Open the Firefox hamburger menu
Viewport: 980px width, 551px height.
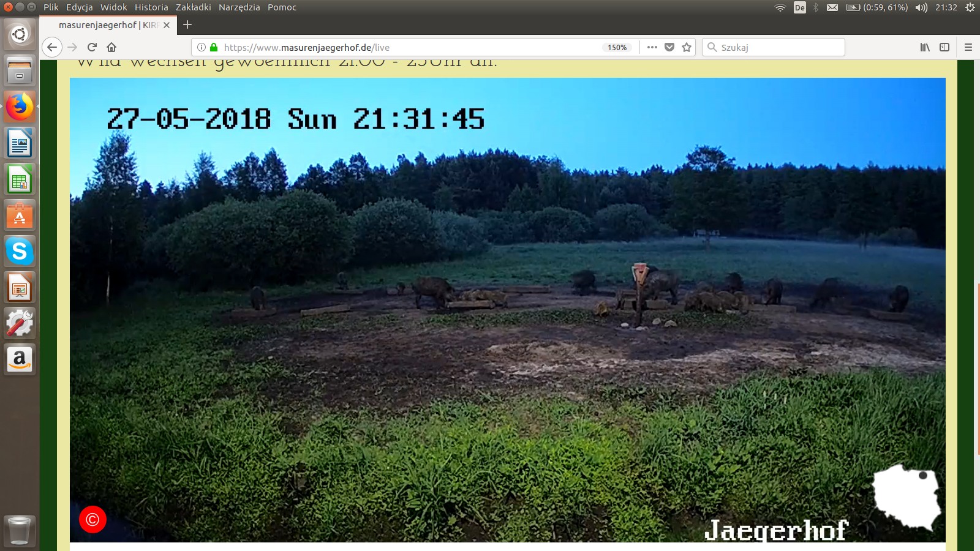tap(968, 47)
